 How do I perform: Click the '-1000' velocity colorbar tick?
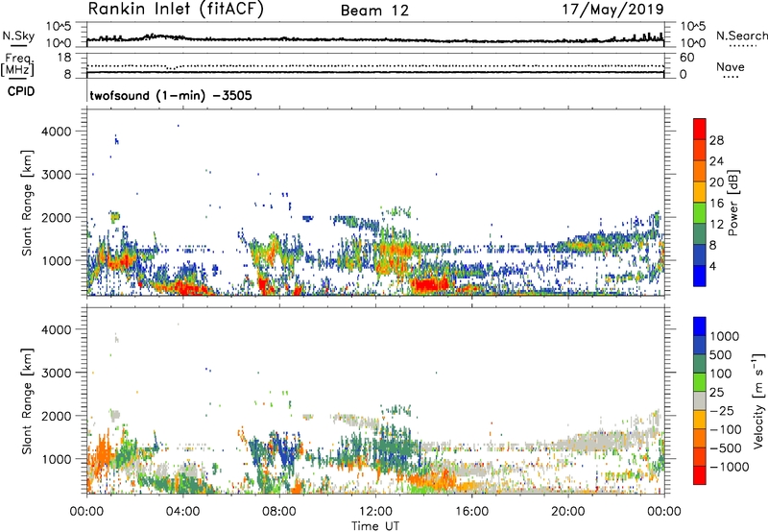click(730, 467)
